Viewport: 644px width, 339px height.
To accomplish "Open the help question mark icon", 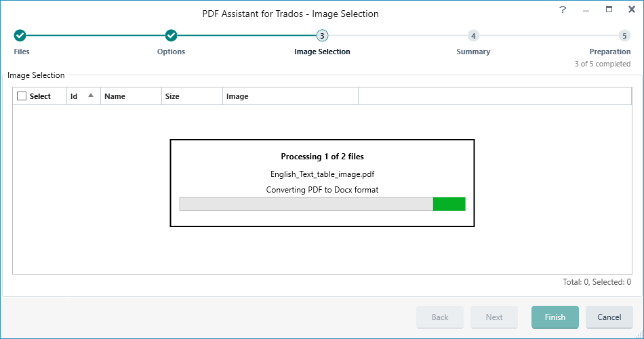I will pyautogui.click(x=563, y=9).
